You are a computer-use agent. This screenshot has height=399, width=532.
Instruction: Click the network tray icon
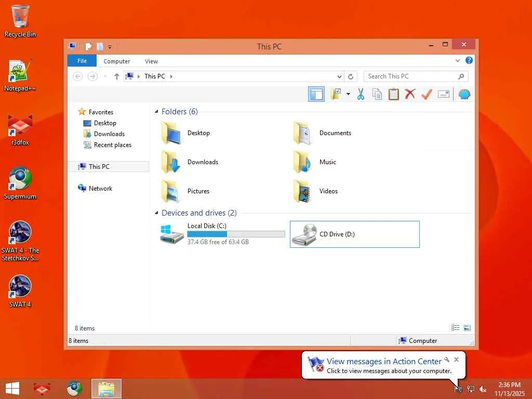coord(470,389)
